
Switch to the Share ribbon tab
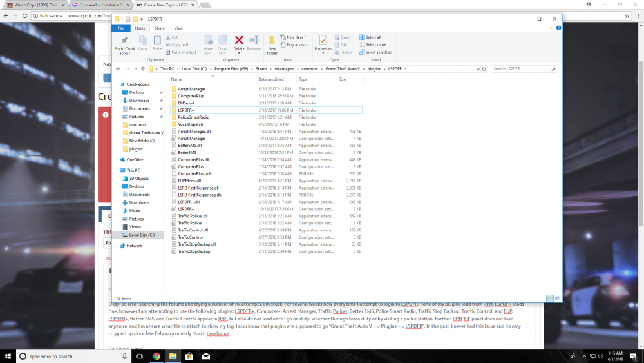pos(160,28)
